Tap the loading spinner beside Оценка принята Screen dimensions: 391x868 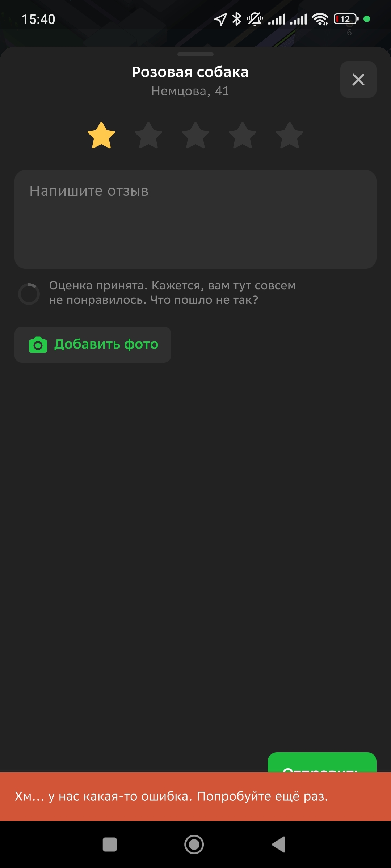click(x=29, y=294)
